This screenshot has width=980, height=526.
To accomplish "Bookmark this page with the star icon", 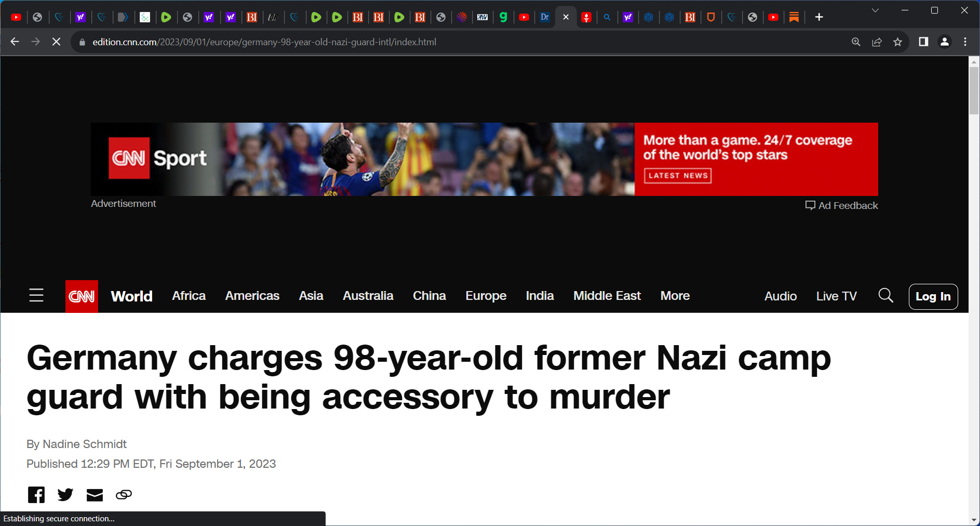I will coord(897,42).
